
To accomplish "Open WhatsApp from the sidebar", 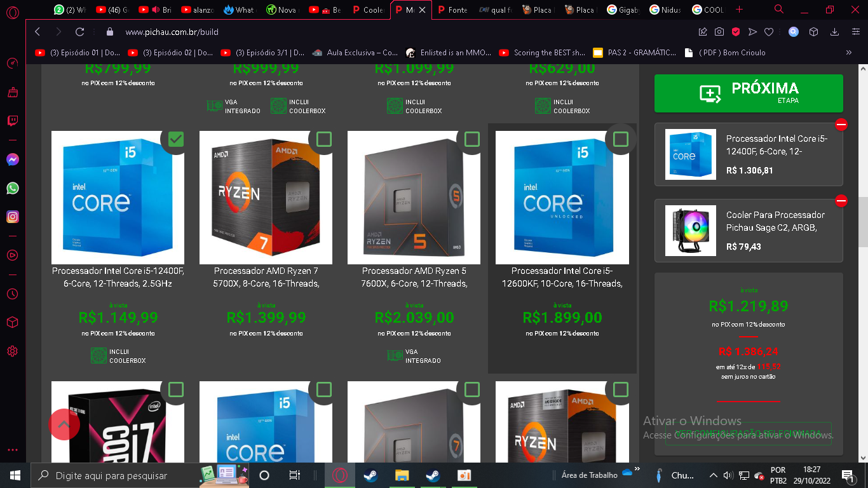I will click(x=13, y=188).
